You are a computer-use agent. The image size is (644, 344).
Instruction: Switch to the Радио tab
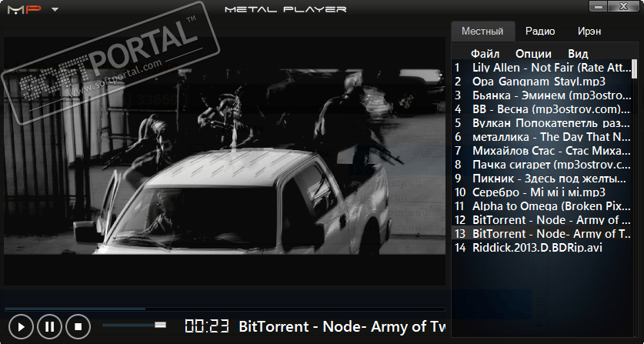tap(540, 32)
